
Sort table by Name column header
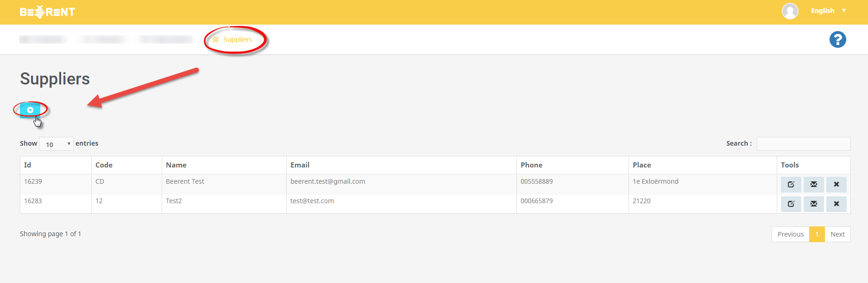(x=176, y=165)
